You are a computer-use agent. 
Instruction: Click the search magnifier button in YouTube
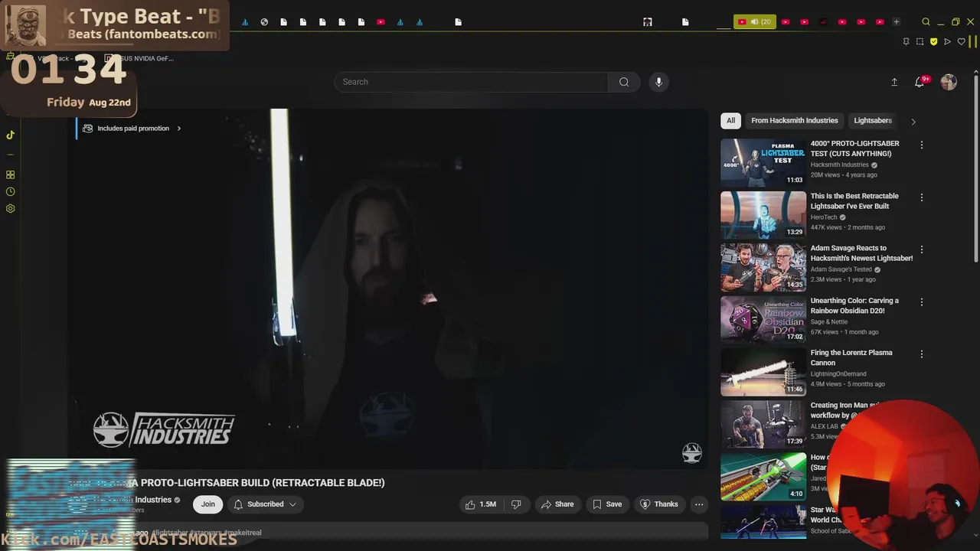point(624,82)
